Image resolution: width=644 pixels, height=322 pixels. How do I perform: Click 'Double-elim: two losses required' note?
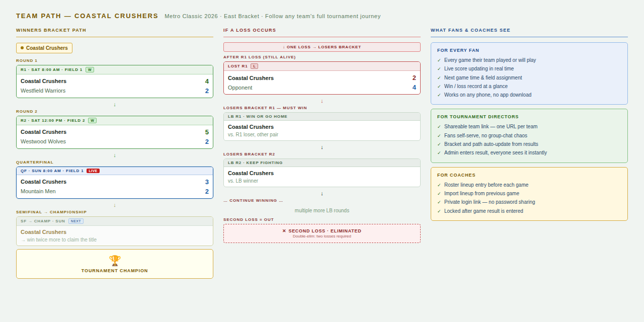322,236
